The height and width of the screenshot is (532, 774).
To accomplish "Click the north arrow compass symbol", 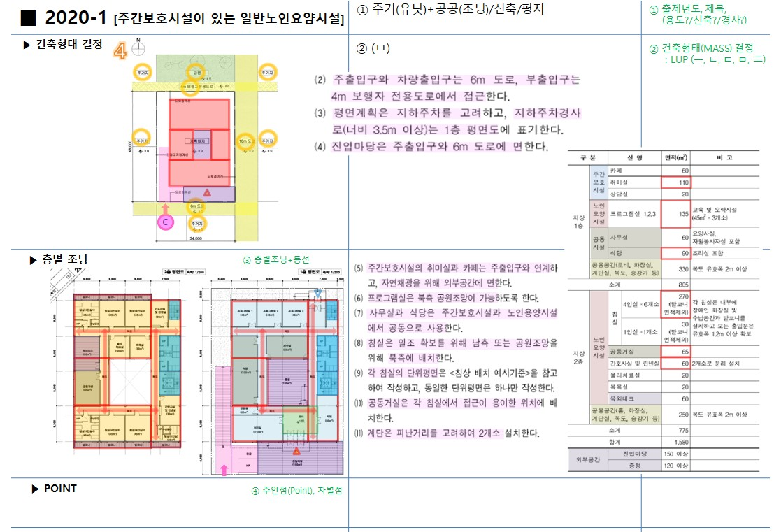I will (x=139, y=48).
